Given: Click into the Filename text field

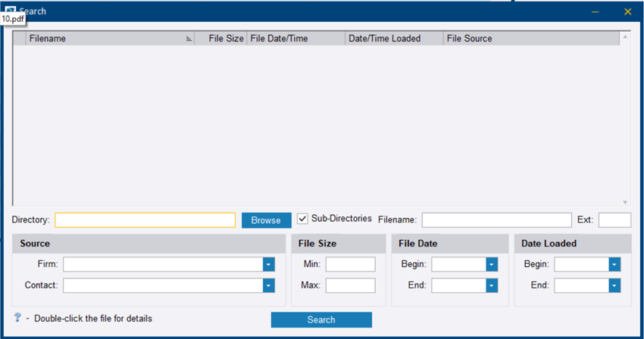Looking at the screenshot, I should 496,220.
